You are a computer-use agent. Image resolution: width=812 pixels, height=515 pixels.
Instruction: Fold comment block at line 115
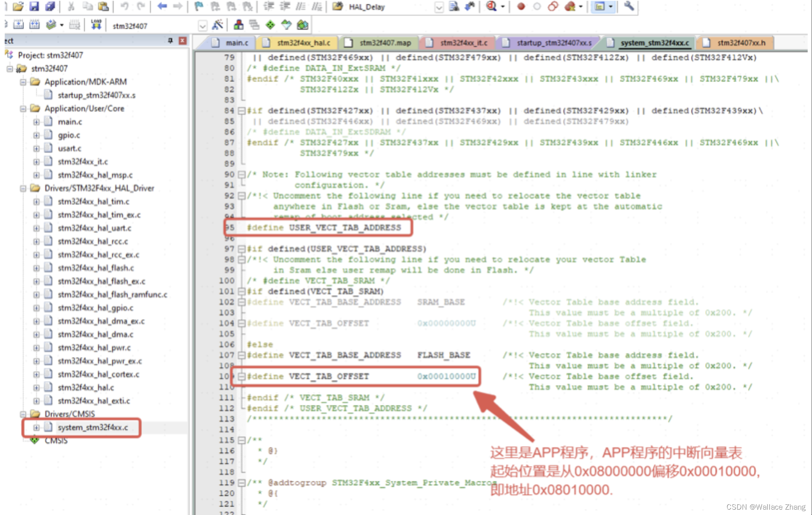pos(242,440)
